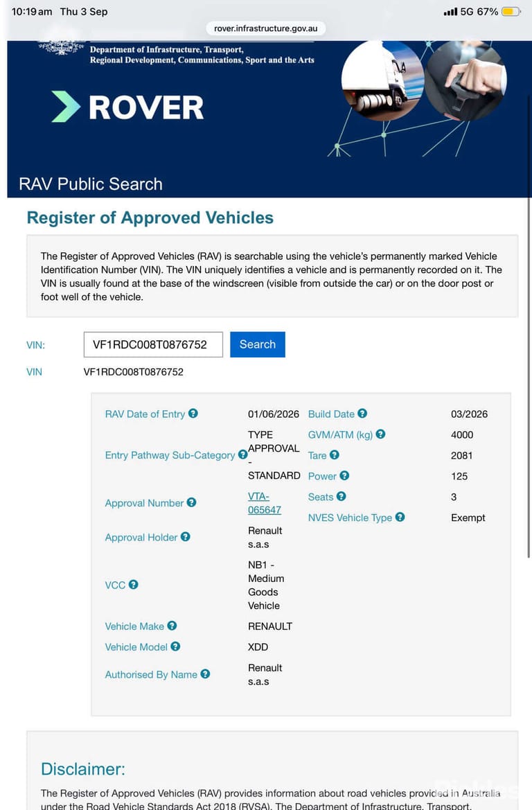The image size is (532, 810).
Task: Click the Department of Infrastructure header text
Action: click(202, 55)
